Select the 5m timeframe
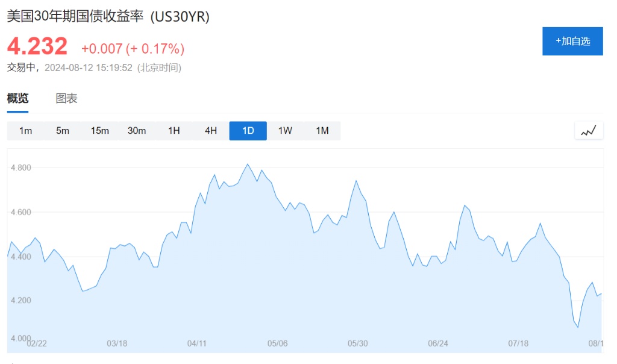The height and width of the screenshot is (364, 617). pyautogui.click(x=63, y=131)
